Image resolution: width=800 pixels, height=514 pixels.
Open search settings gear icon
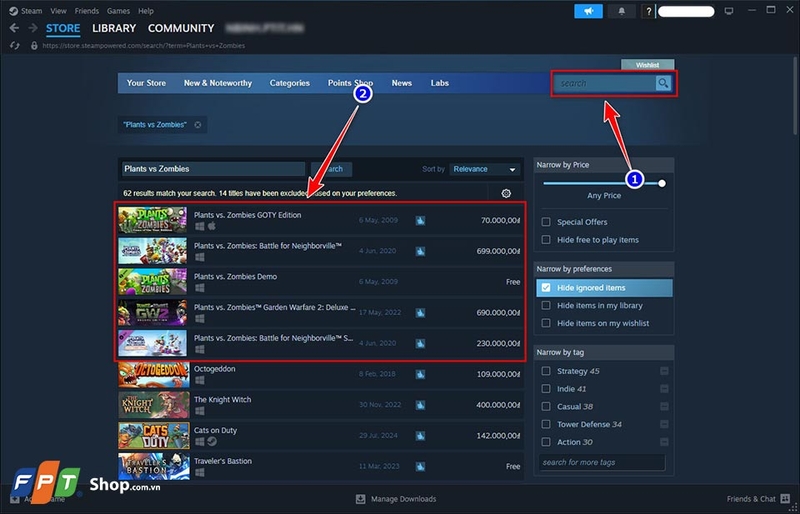506,193
